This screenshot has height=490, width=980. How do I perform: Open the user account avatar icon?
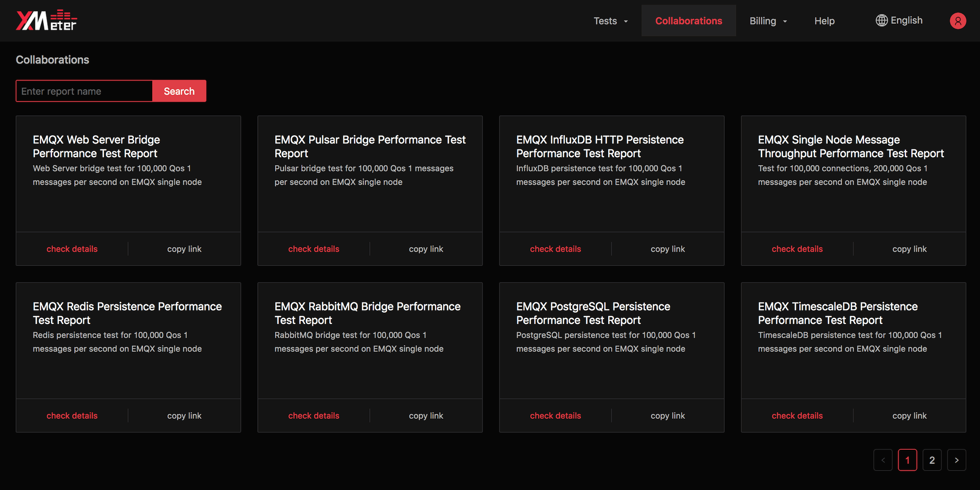pos(958,21)
